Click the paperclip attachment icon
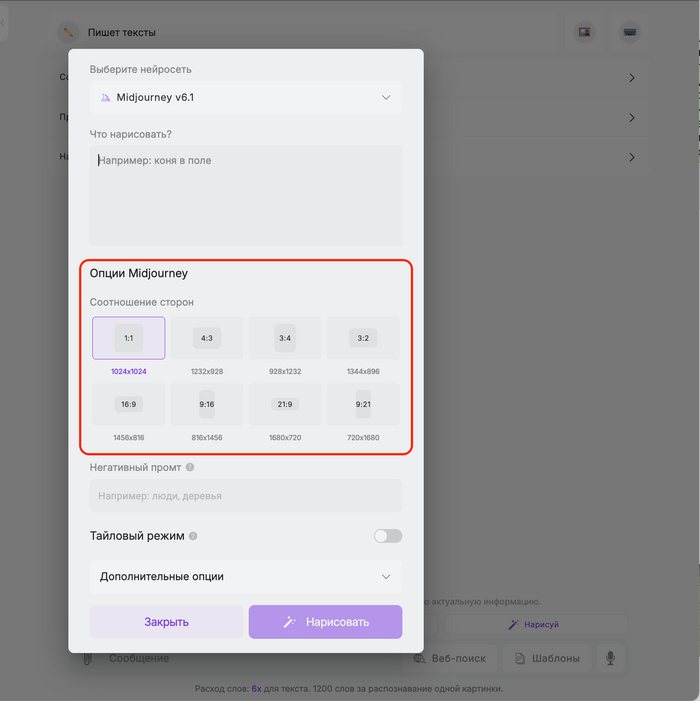Viewport: 700px width, 701px height. click(x=88, y=658)
